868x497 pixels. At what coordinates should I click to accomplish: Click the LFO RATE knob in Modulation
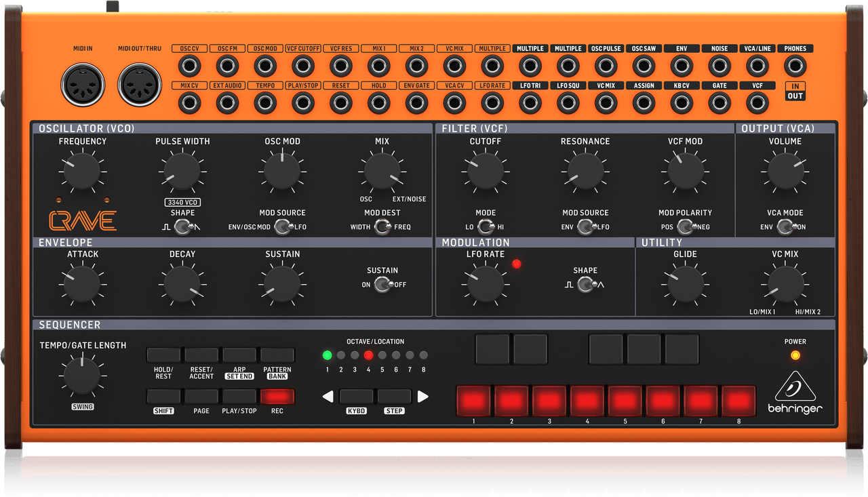pyautogui.click(x=486, y=284)
